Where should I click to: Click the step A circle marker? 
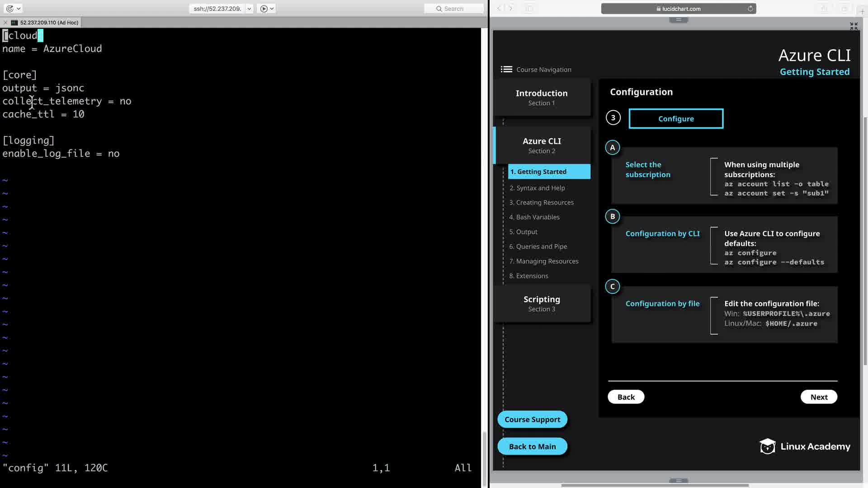[613, 147]
